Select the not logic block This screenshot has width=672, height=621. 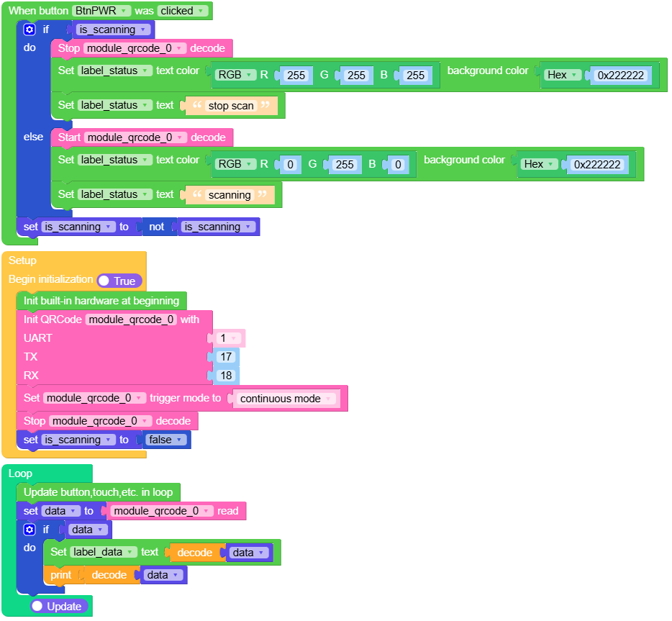pyautogui.click(x=156, y=227)
